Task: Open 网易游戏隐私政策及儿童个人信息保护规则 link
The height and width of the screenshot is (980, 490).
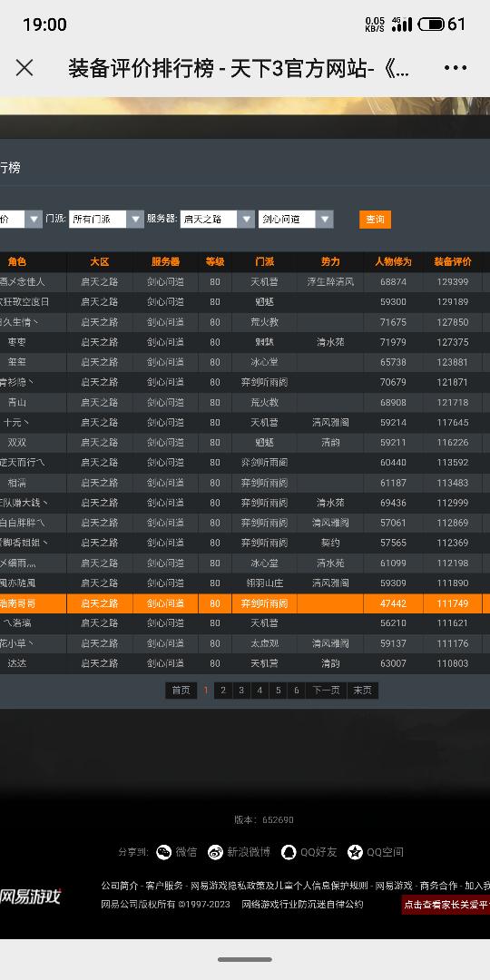Action: pyautogui.click(x=279, y=886)
